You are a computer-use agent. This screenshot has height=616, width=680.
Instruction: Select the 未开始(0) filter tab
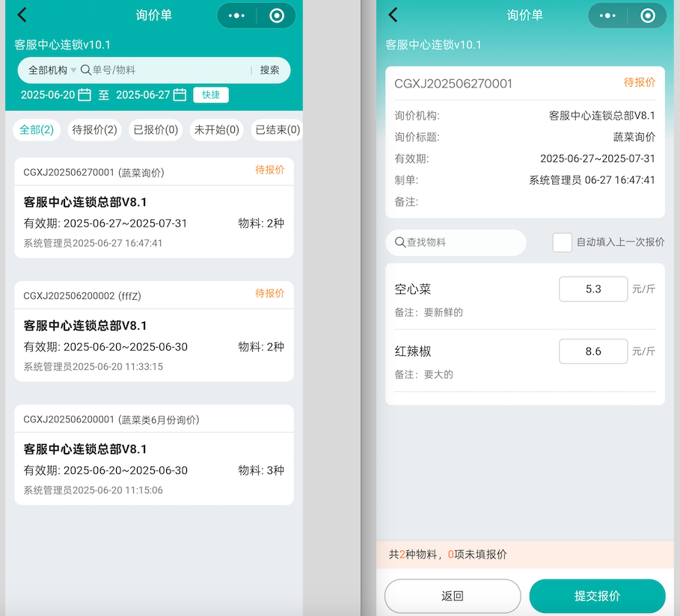[216, 130]
